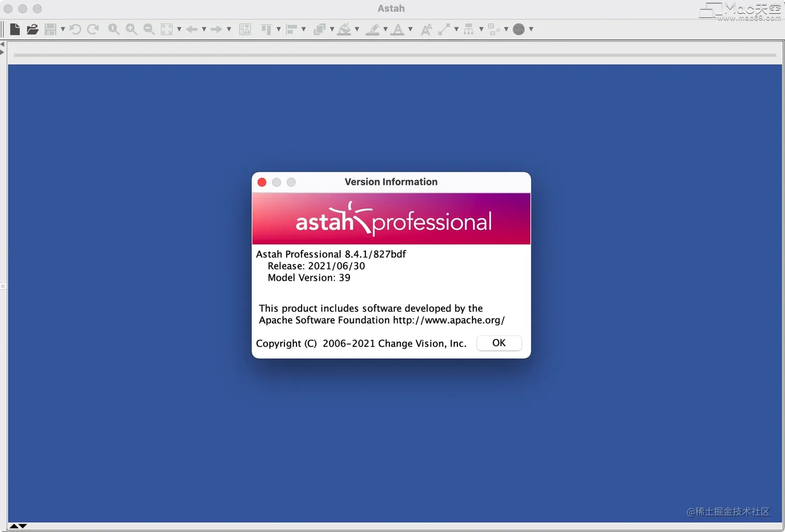This screenshot has width=785, height=532.
Task: Expand the horizontal alignment dropdown arrow
Action: tap(304, 30)
